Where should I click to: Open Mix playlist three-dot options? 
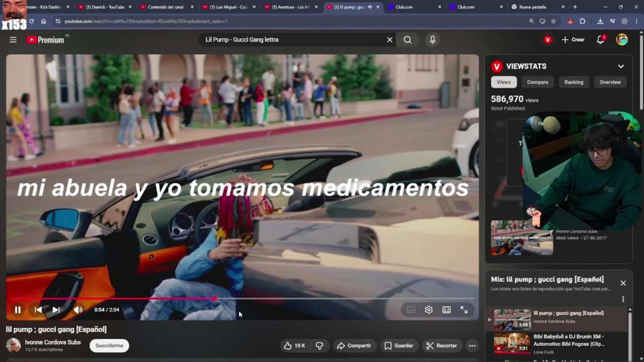pyautogui.click(x=623, y=299)
